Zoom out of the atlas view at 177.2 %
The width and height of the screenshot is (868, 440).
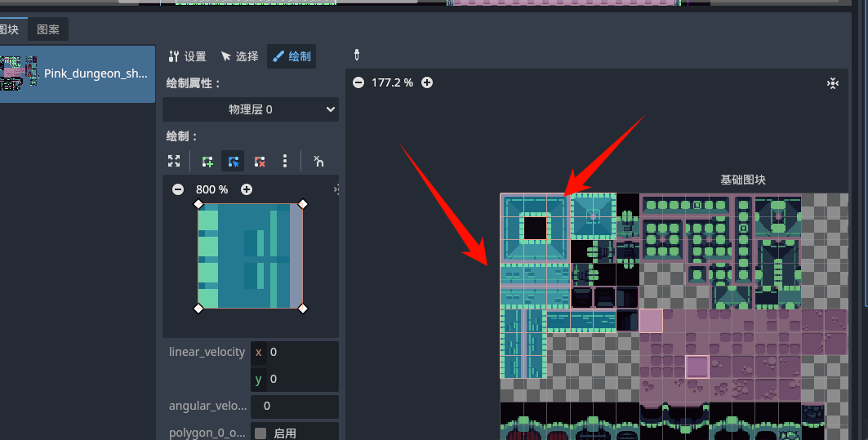coord(358,82)
